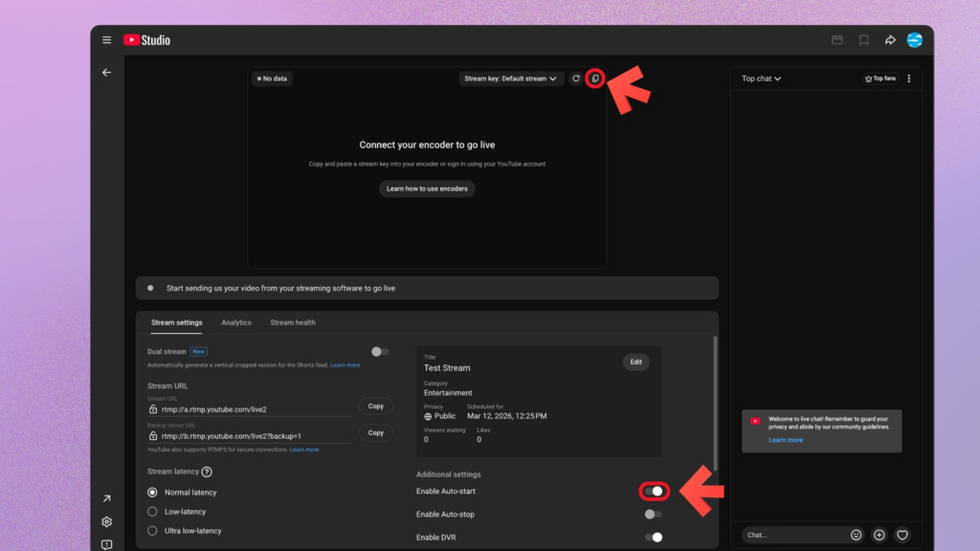Click the Chat message input field

point(792,535)
